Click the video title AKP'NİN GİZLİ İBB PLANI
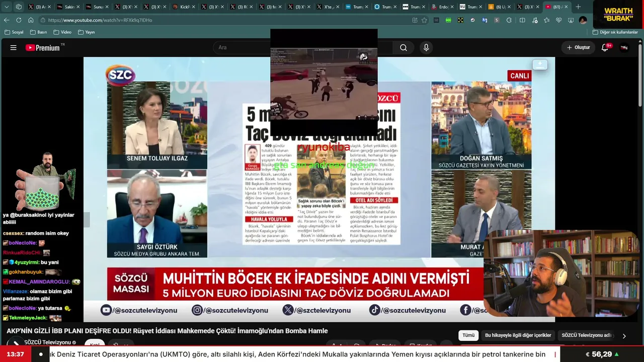644x362 pixels. 167,331
